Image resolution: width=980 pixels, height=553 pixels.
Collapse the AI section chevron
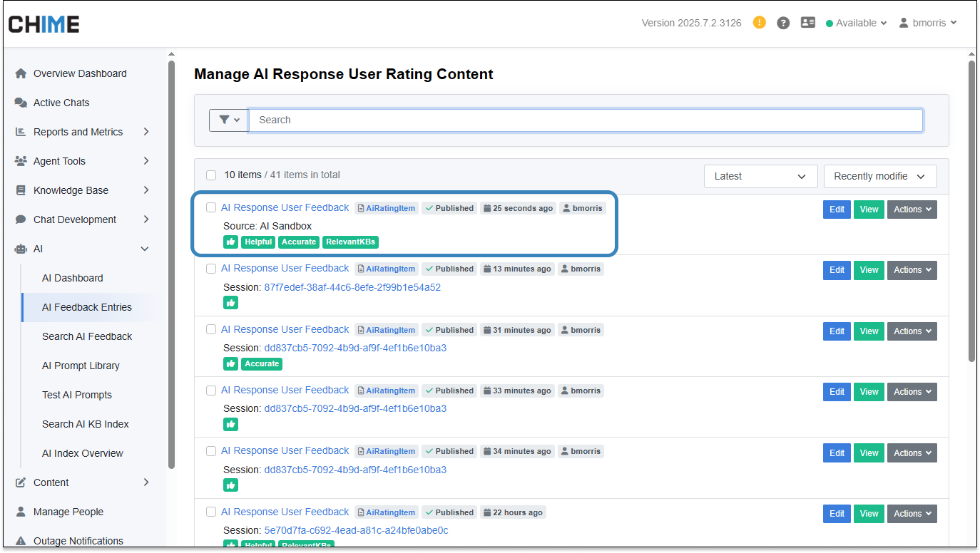click(146, 249)
